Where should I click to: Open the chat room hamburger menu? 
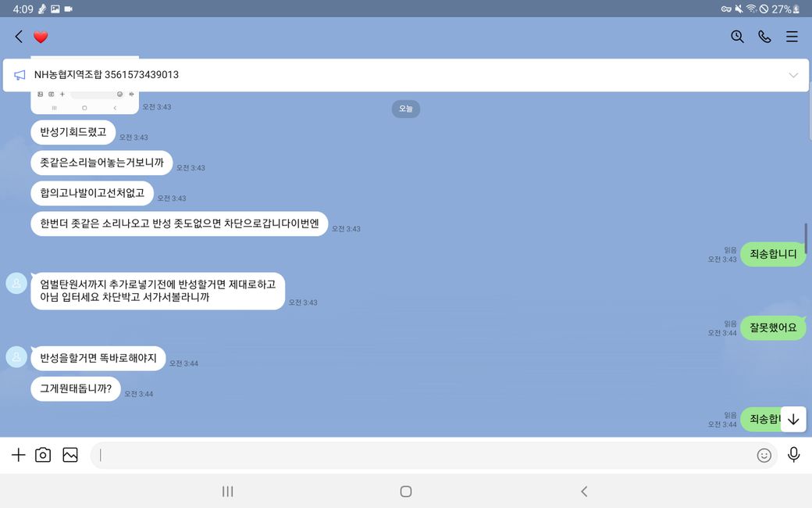coord(792,37)
